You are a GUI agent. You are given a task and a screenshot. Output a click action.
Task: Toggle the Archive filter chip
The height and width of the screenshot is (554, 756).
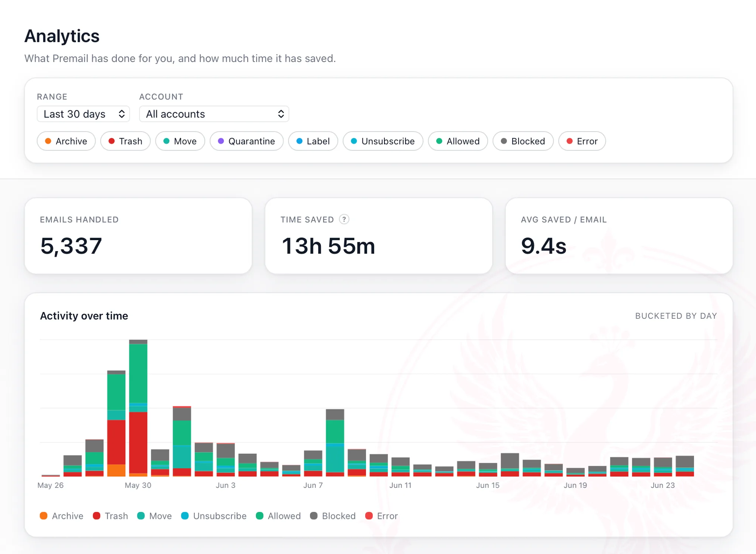(x=66, y=141)
